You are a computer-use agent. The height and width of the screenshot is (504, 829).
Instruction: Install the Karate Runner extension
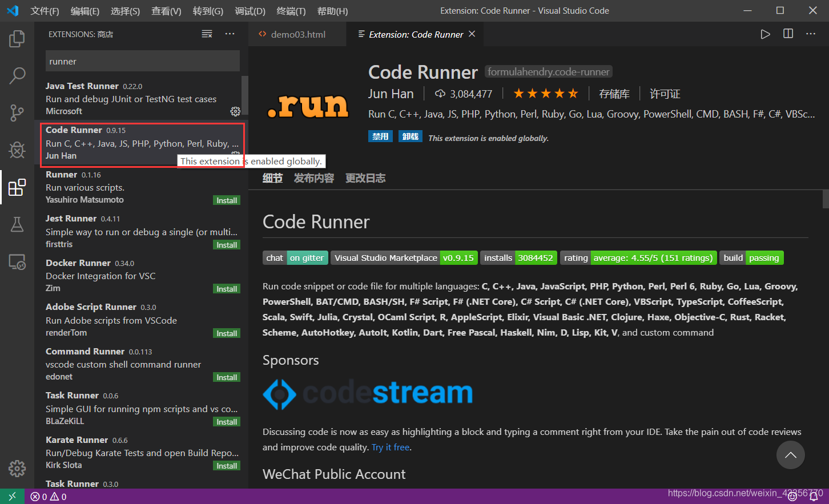[x=227, y=466]
